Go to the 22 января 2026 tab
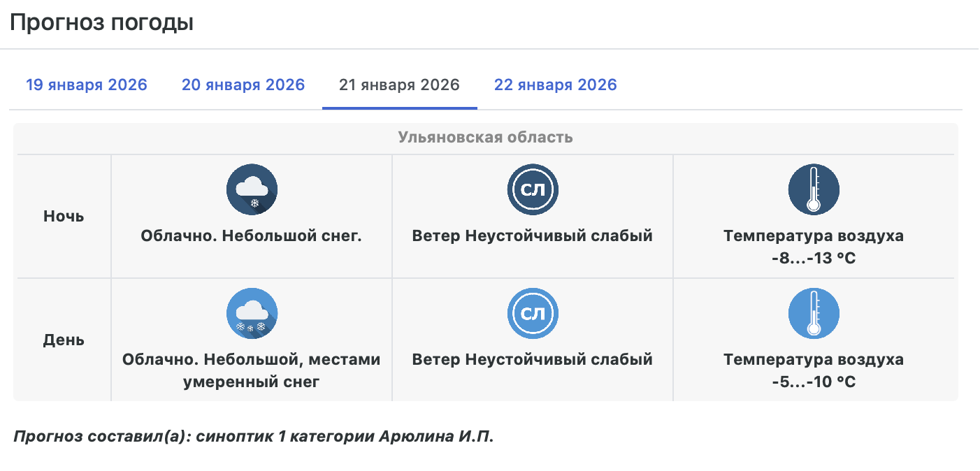The width and height of the screenshot is (980, 471). tap(555, 85)
